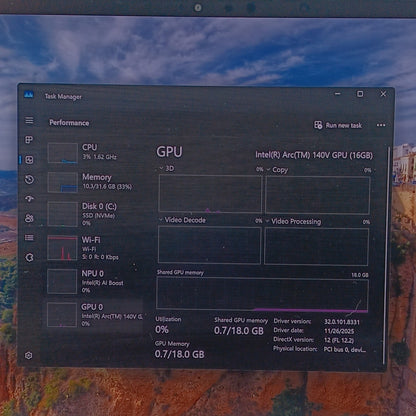Open the App history icon
This screenshot has width=416, height=416.
[29, 180]
